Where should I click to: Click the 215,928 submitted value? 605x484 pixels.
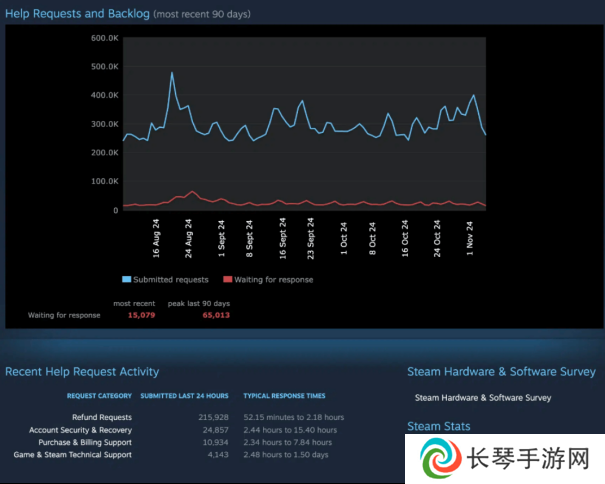pos(213,417)
